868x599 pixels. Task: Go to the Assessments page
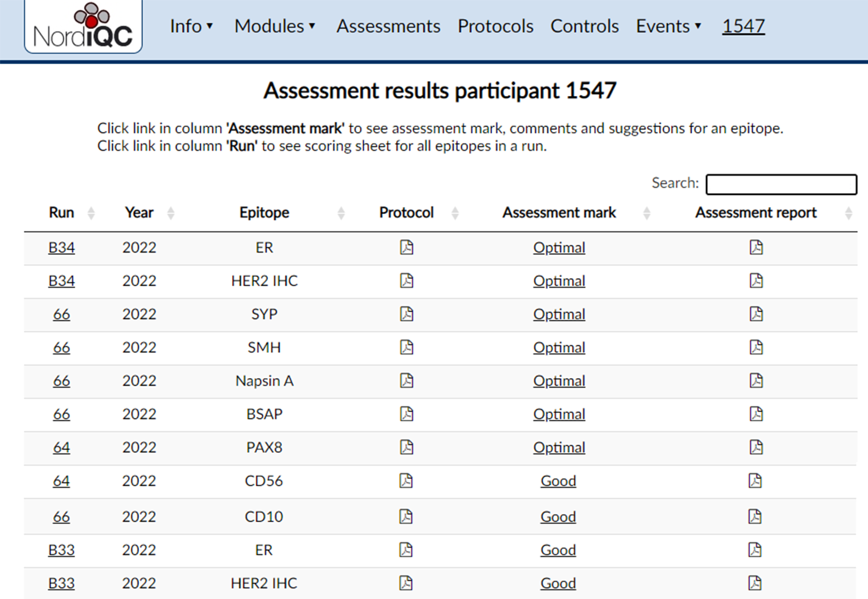point(388,26)
